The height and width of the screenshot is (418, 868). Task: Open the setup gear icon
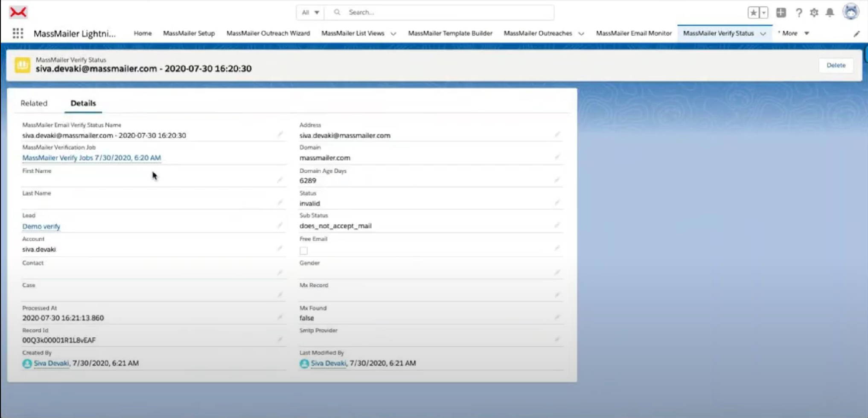coord(814,12)
